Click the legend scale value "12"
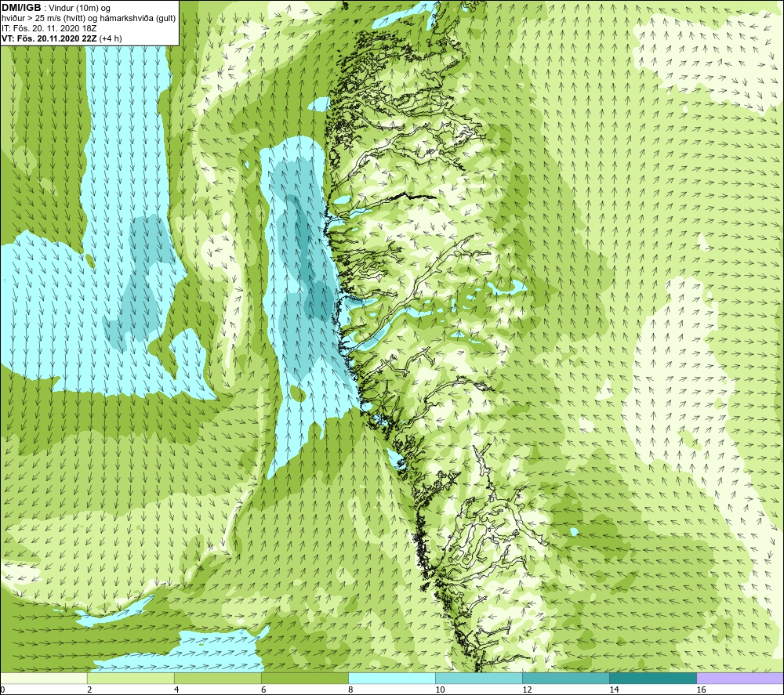Screen dimensions: 784x695 pos(527,690)
